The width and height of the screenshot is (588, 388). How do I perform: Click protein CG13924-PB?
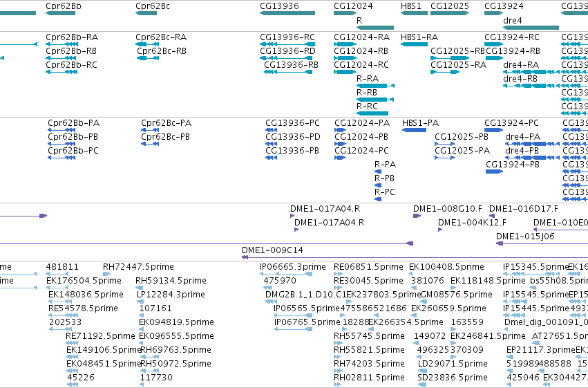point(513,165)
